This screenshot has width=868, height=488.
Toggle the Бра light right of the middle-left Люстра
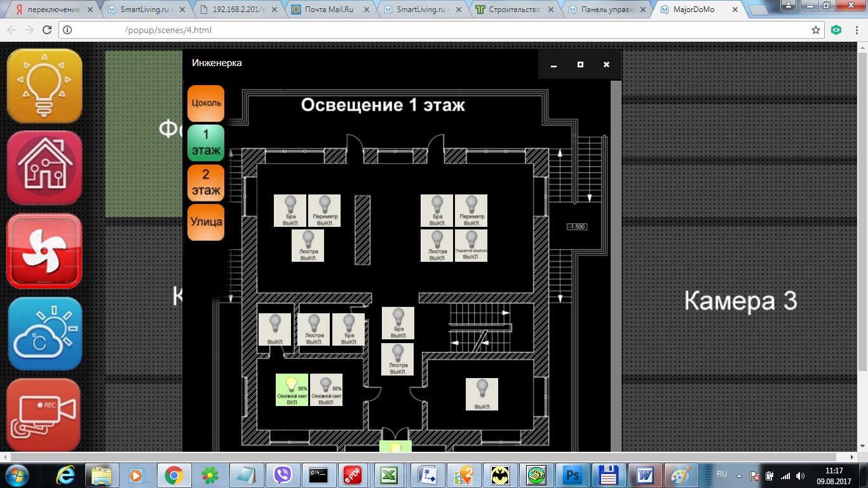(x=349, y=330)
